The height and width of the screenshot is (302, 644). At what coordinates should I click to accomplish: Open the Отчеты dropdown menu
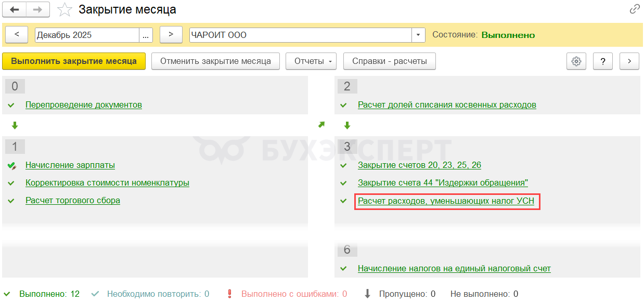(311, 61)
